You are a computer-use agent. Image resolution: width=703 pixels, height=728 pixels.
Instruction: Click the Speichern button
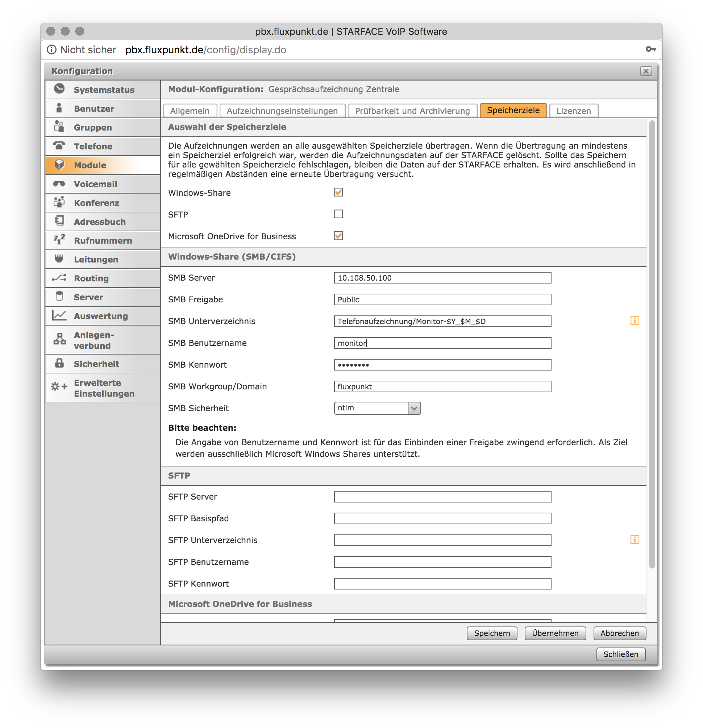pos(492,633)
